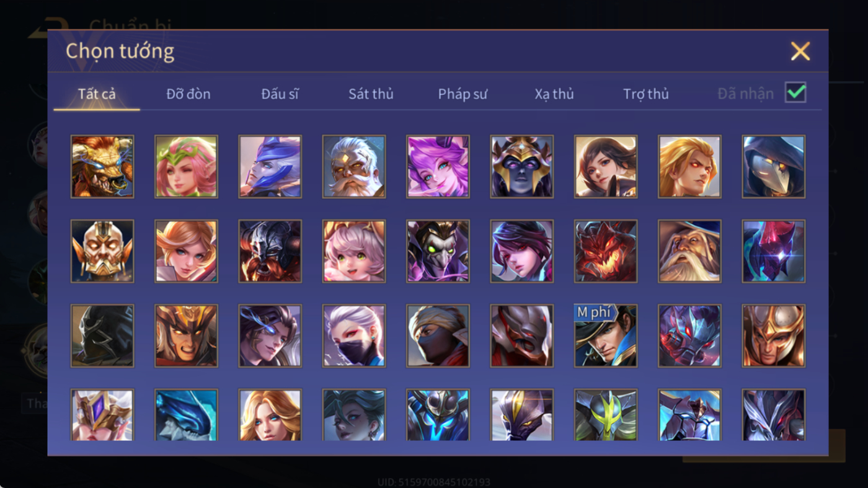The height and width of the screenshot is (488, 868).
Task: Select the red lava demon hero portrait
Action: (x=606, y=251)
